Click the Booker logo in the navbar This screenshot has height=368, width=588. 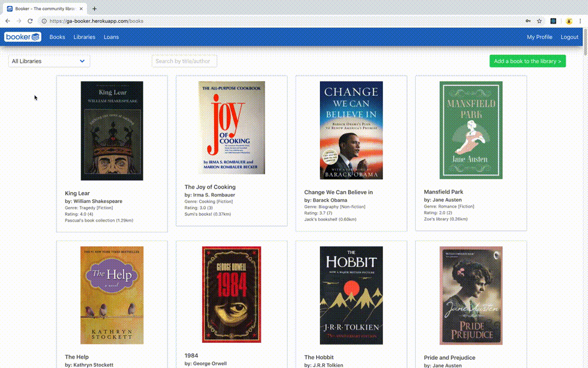click(22, 36)
